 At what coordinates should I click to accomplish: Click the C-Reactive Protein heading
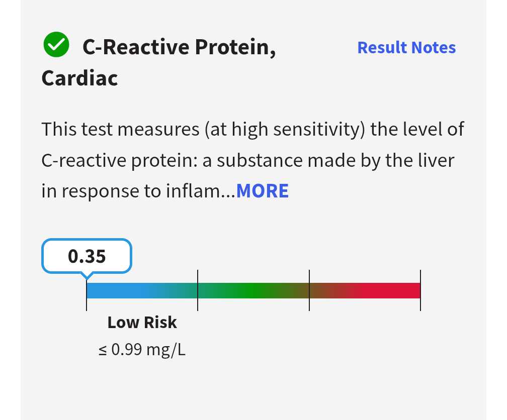[179, 47]
